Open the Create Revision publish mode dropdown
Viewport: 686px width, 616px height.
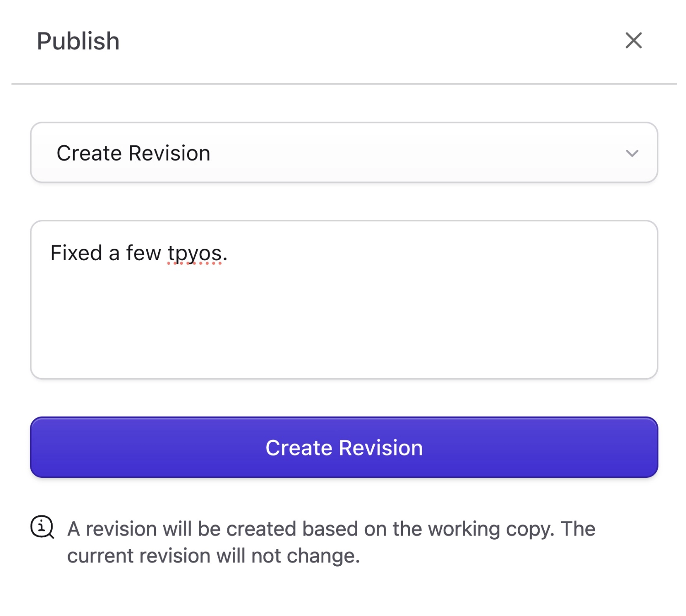click(x=343, y=153)
